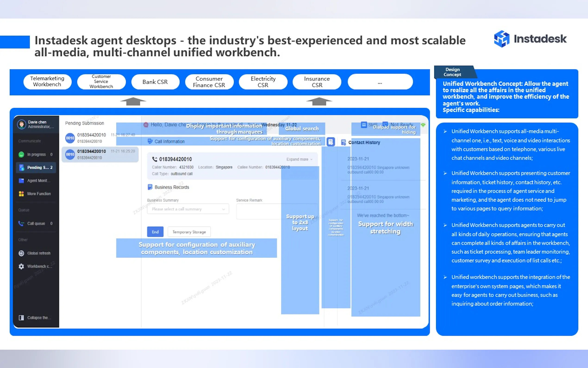Click the Temporary Storage button
This screenshot has height=368, width=588.
tap(189, 232)
